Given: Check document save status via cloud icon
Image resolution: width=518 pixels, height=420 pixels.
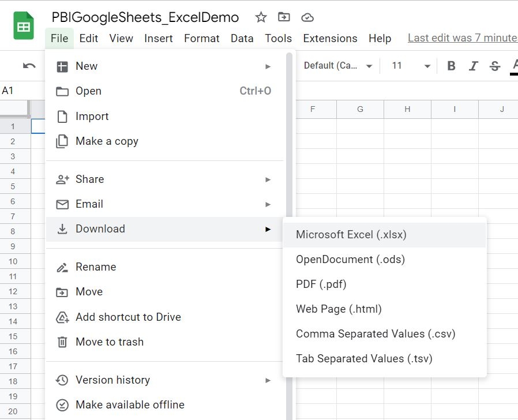Looking at the screenshot, I should coord(307,17).
